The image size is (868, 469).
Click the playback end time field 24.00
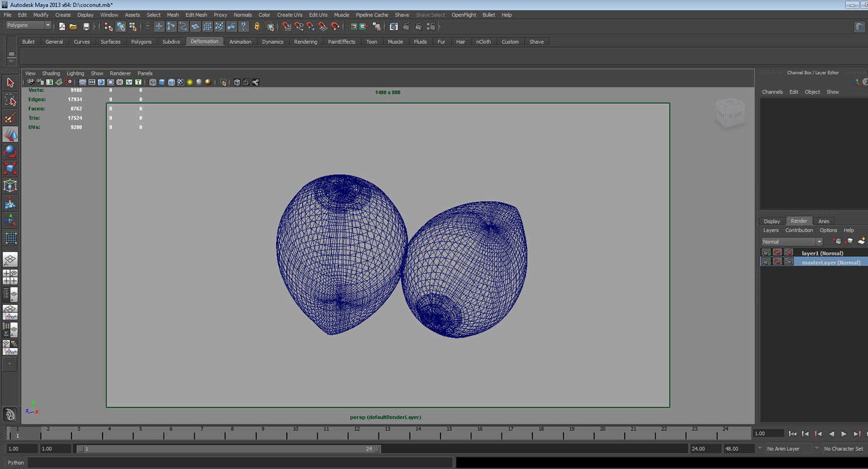pos(706,448)
